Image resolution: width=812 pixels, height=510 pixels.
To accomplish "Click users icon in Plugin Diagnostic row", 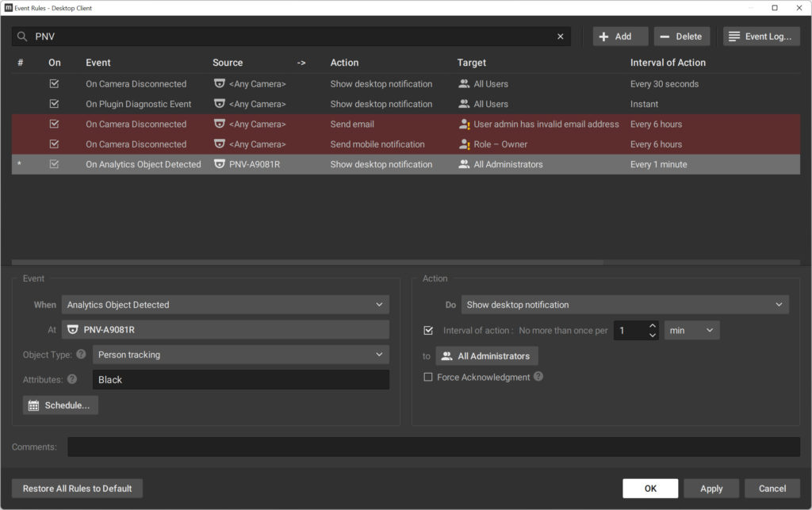I will (464, 104).
